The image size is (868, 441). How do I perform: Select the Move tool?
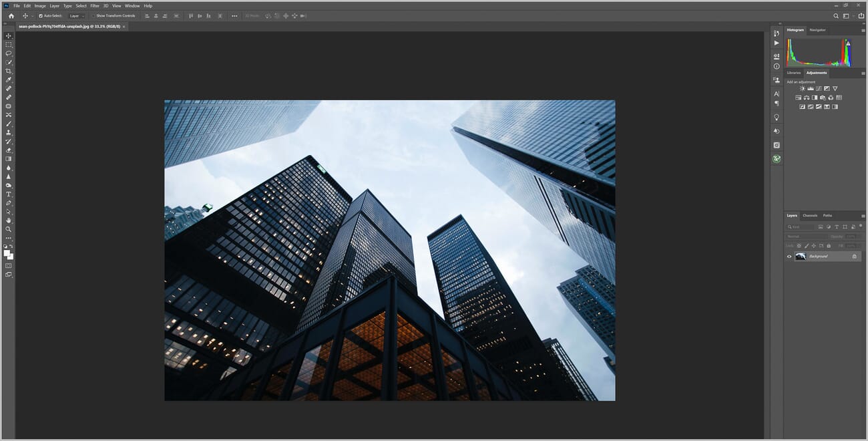tap(9, 35)
